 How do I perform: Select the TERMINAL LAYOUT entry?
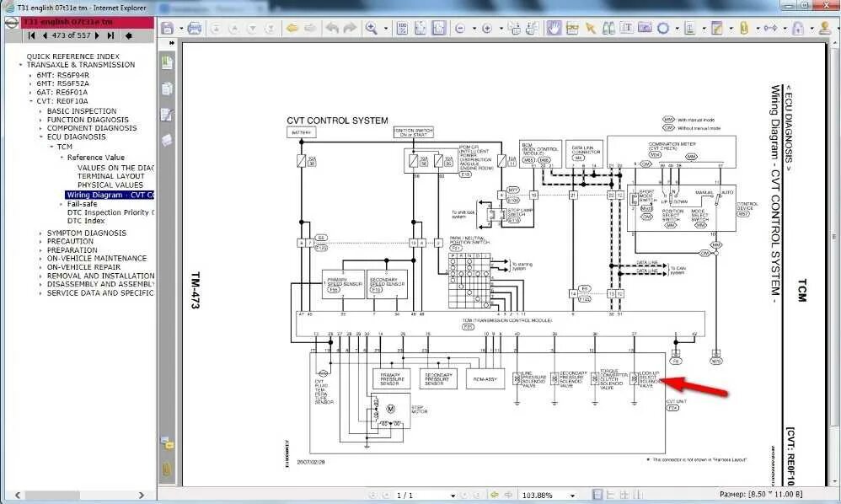110,176
